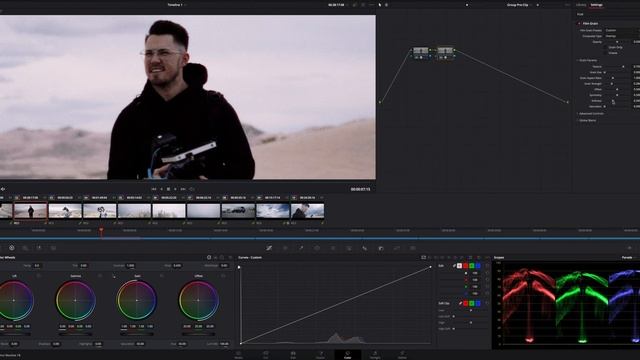Toggle the Soft Clip blue channel
Viewport: 640px width, 360px height.
click(x=478, y=303)
